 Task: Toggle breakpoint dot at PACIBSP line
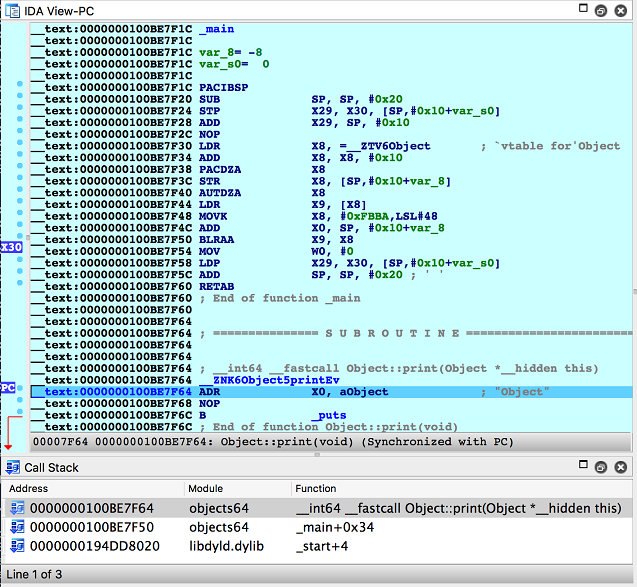point(20,84)
